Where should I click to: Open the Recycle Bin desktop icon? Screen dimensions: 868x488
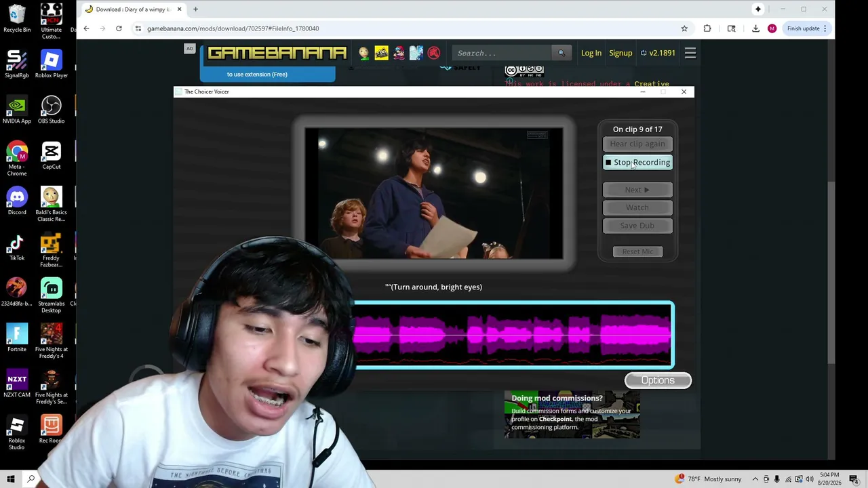(17, 19)
